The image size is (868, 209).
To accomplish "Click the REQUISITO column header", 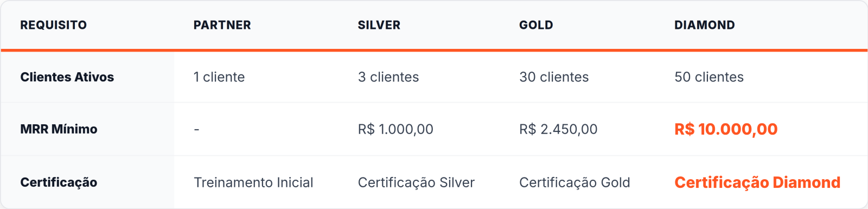I will (53, 25).
